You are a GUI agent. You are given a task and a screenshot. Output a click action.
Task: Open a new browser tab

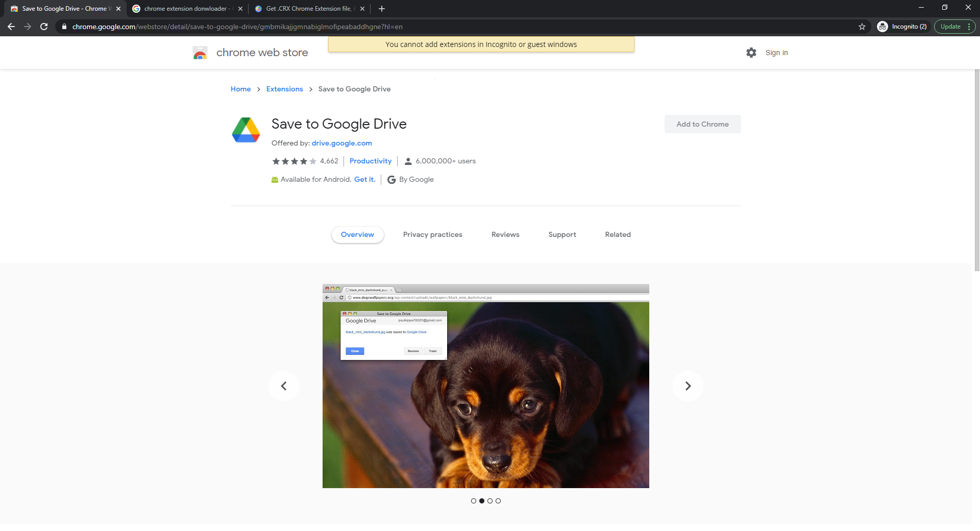pos(382,9)
